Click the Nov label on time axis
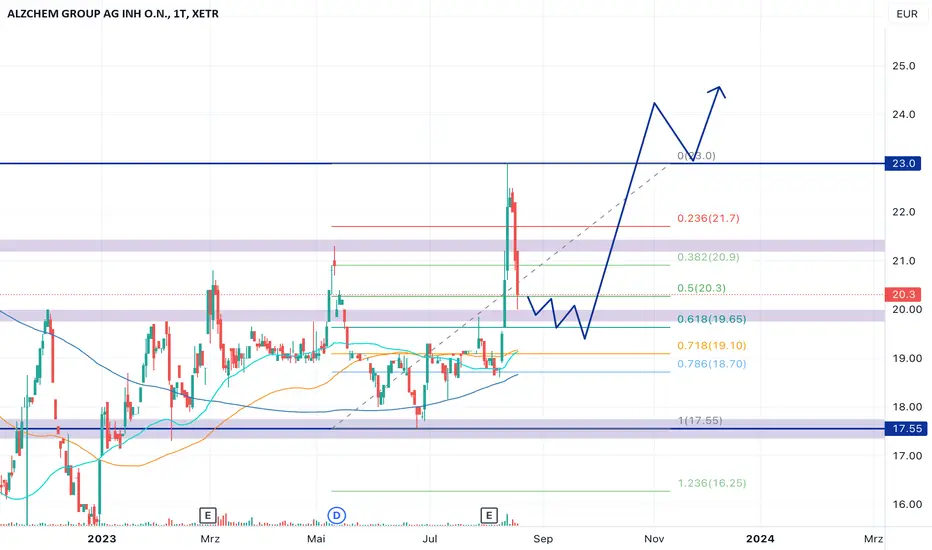 click(x=654, y=539)
